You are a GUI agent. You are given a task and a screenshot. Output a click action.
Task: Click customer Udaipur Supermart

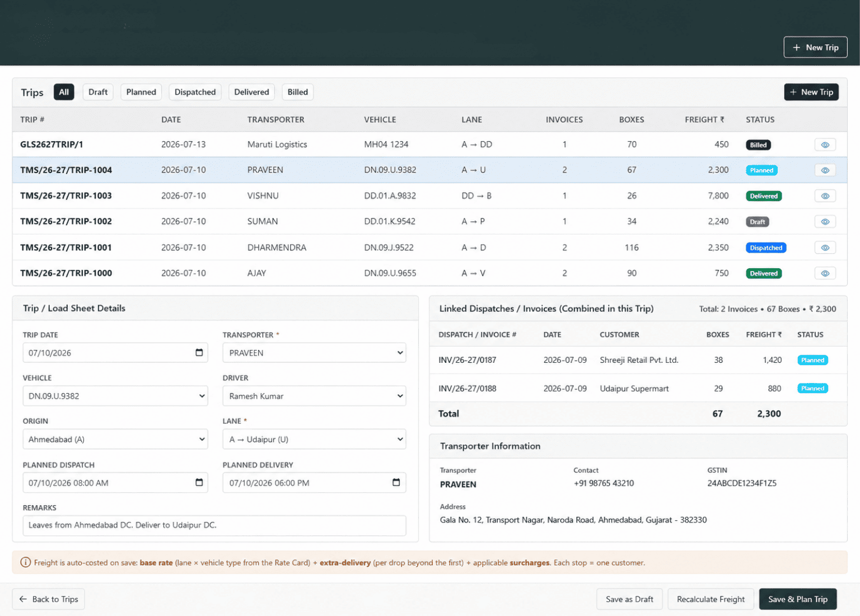click(634, 389)
